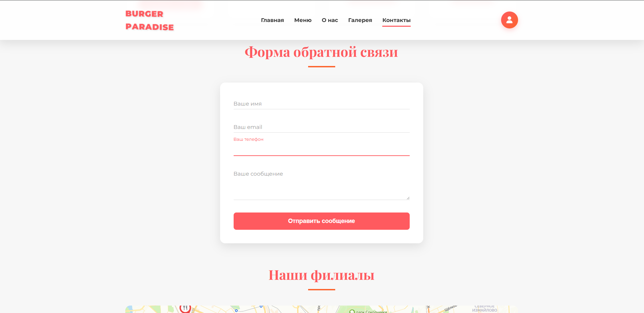Open the user profile icon
Image resolution: width=644 pixels, height=313 pixels.
point(509,20)
